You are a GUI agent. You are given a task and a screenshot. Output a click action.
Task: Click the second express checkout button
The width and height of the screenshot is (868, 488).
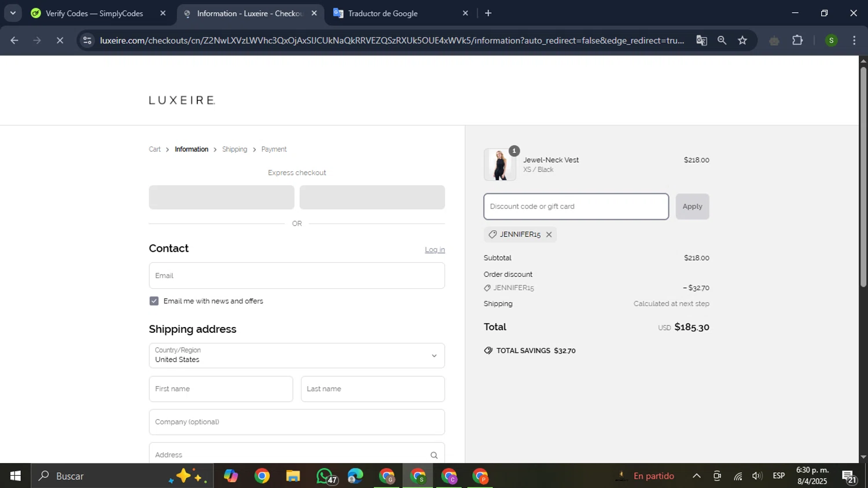[372, 197]
